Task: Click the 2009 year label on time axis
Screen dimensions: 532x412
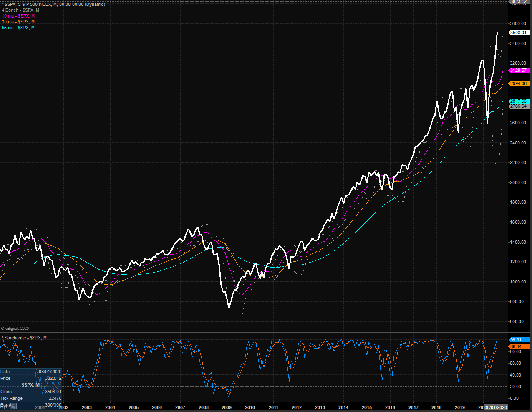Action: (227, 407)
